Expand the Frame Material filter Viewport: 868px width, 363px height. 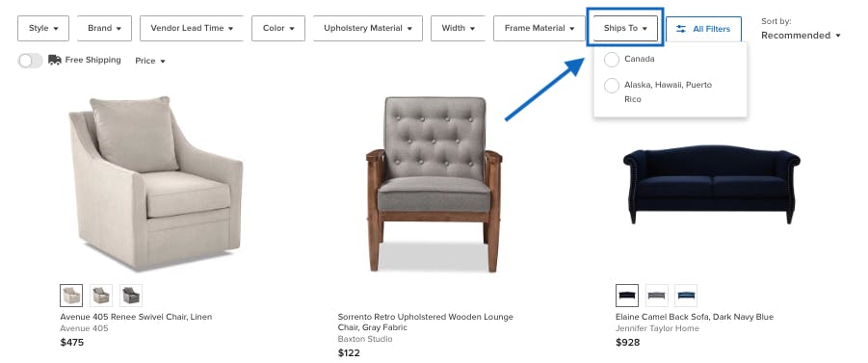click(x=539, y=28)
